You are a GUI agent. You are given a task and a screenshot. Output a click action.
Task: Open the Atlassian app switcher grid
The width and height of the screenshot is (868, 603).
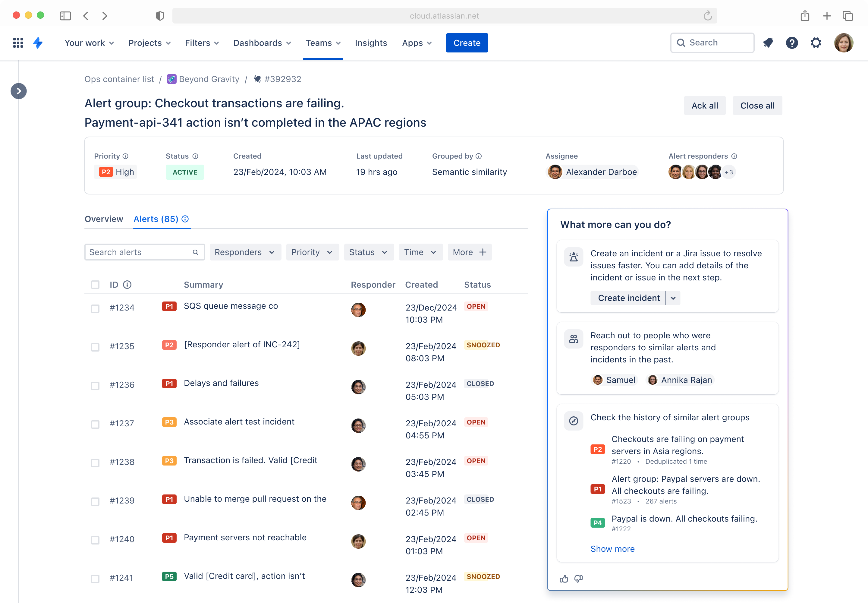click(18, 43)
